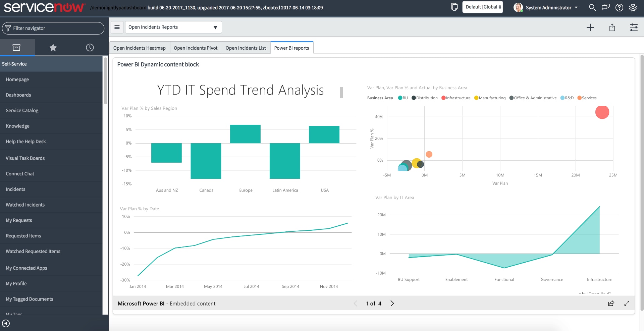Show favorites star tab in navigator
This screenshot has height=331, width=644.
[x=53, y=48]
